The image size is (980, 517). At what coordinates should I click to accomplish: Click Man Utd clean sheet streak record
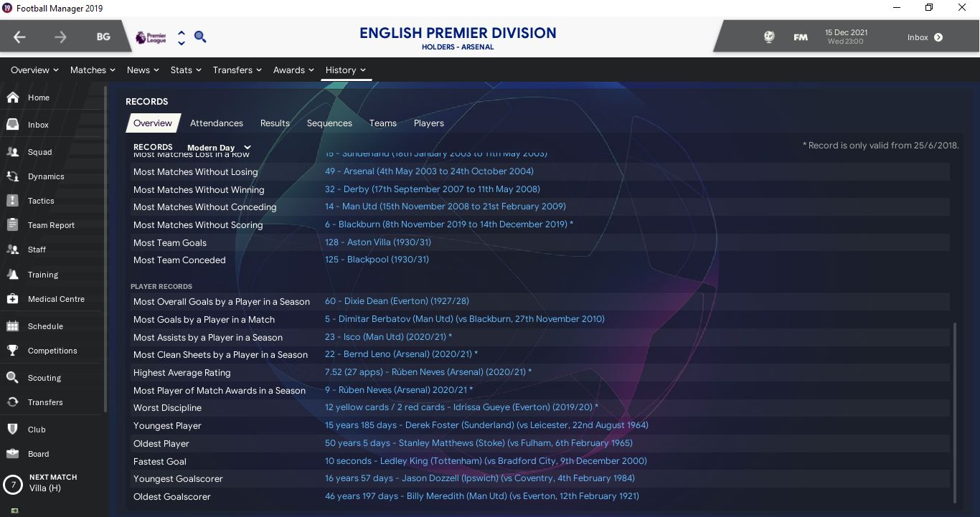(x=446, y=207)
